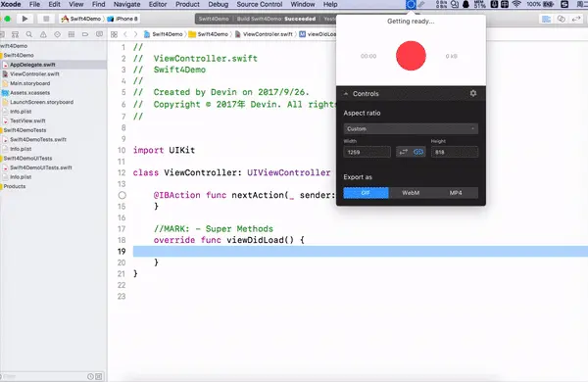Open related items grid icon in editor

tap(114, 34)
